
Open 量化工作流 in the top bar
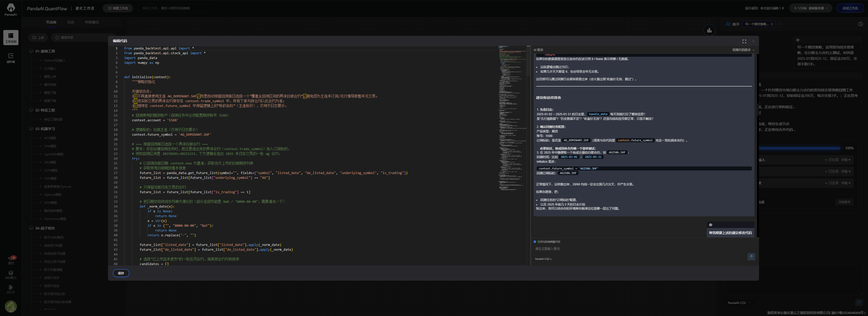click(x=85, y=8)
